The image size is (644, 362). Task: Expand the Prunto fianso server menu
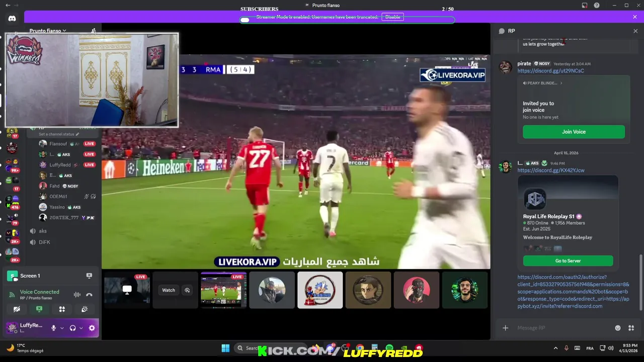48,31
